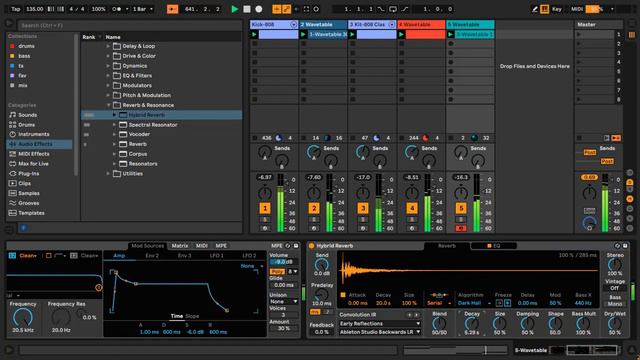Switch to the Matrix tab in Wavetable
The height and width of the screenshot is (360, 640).
tap(180, 246)
